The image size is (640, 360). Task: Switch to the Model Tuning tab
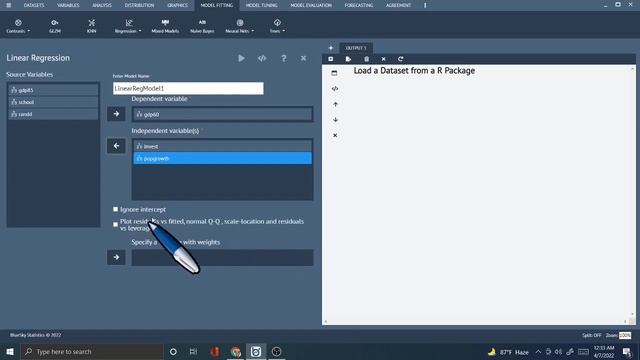(x=262, y=5)
